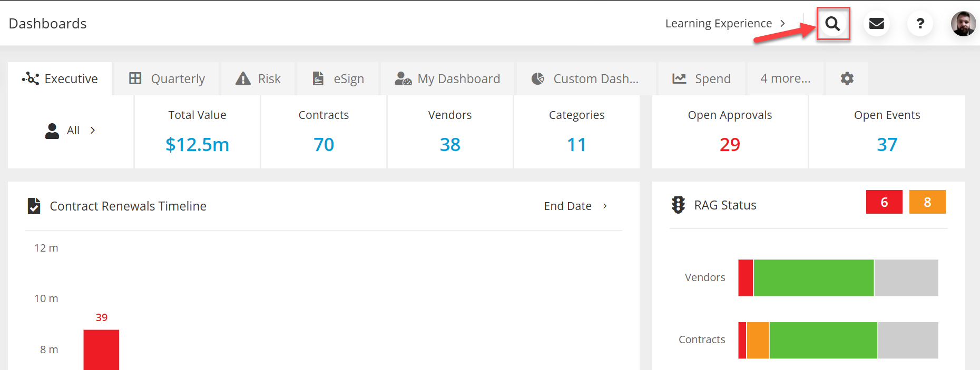The width and height of the screenshot is (980, 370).
Task: Click the red RAG badge showing 6
Action: click(884, 202)
